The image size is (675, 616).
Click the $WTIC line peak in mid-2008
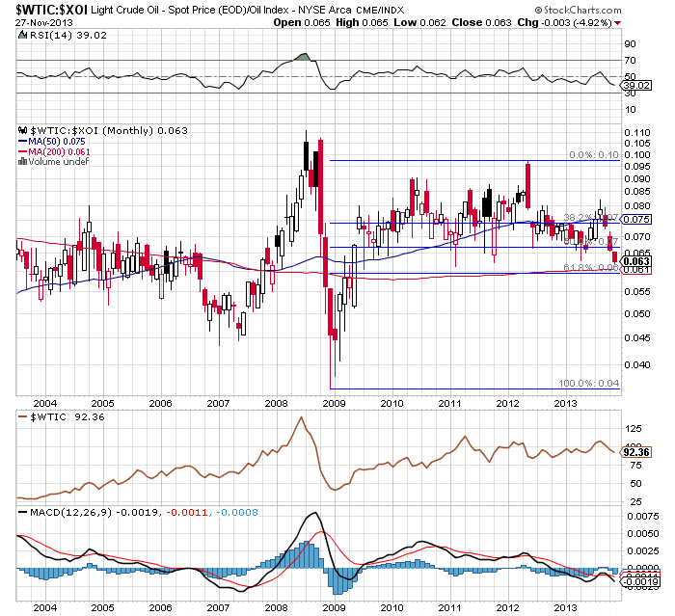(301, 417)
